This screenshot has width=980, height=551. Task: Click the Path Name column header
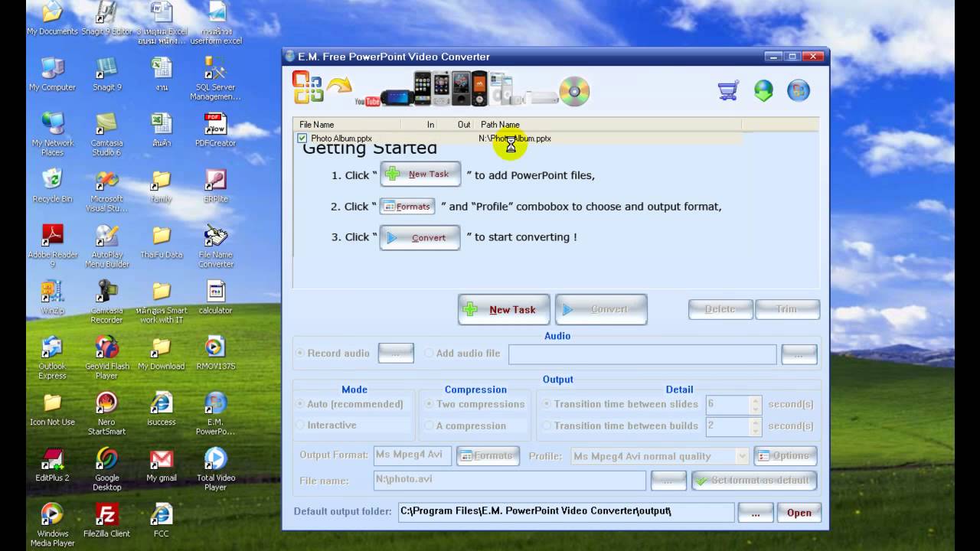click(609, 124)
